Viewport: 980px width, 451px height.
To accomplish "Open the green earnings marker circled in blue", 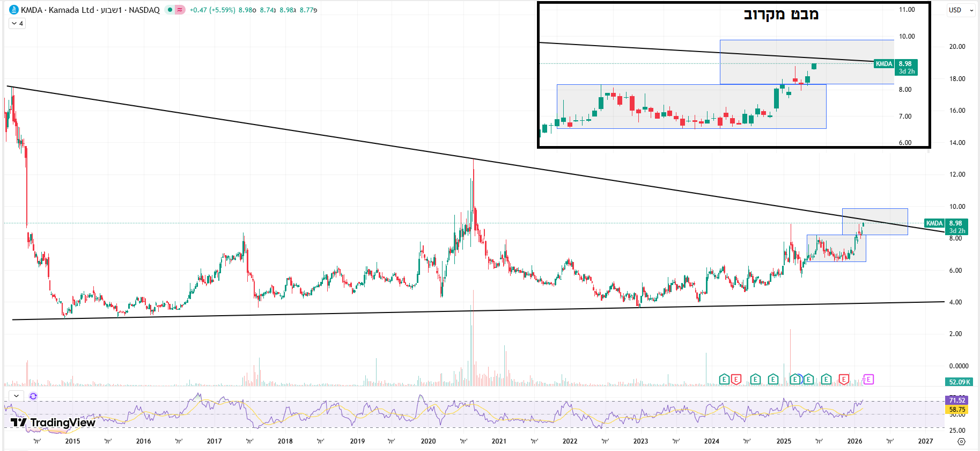I will pyautogui.click(x=796, y=380).
